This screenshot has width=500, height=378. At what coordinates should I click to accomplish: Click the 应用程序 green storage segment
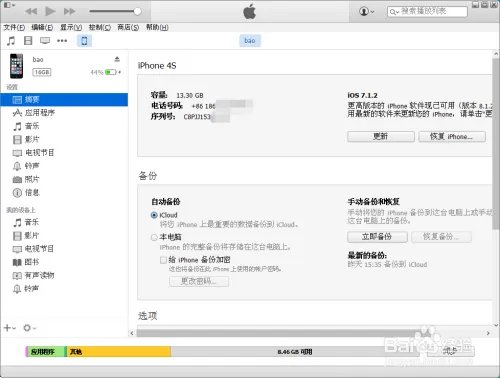point(46,352)
